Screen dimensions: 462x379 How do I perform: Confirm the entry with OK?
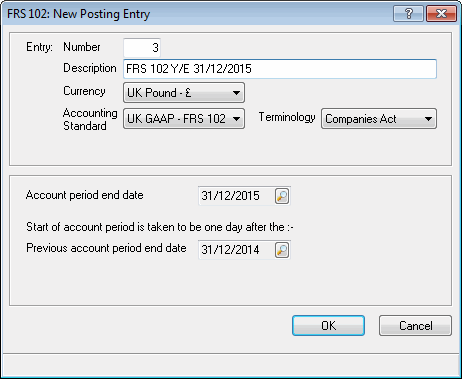328,325
